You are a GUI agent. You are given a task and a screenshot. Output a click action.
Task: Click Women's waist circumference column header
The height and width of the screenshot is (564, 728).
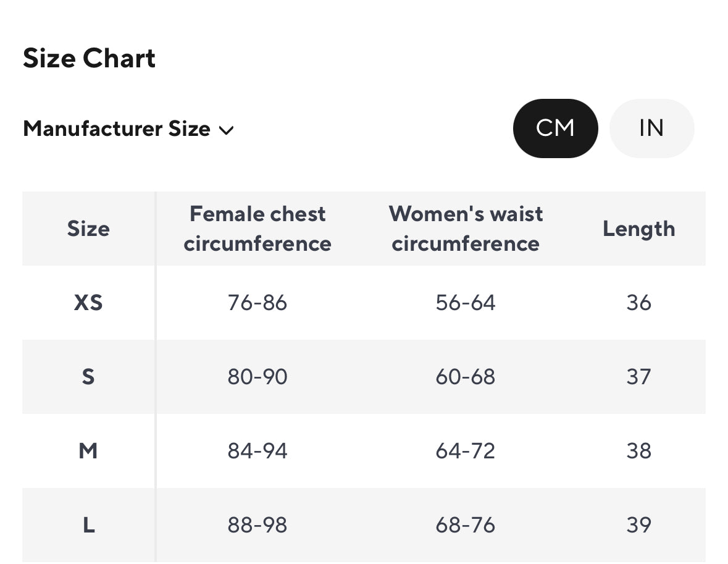(x=466, y=229)
